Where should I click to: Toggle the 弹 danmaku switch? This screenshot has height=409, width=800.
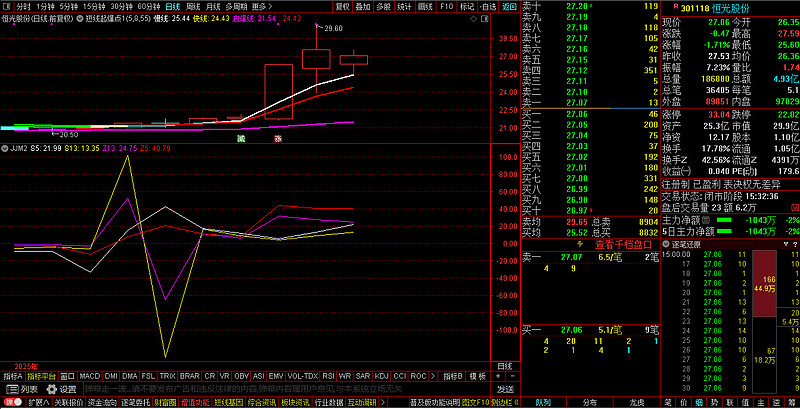click(x=13, y=403)
